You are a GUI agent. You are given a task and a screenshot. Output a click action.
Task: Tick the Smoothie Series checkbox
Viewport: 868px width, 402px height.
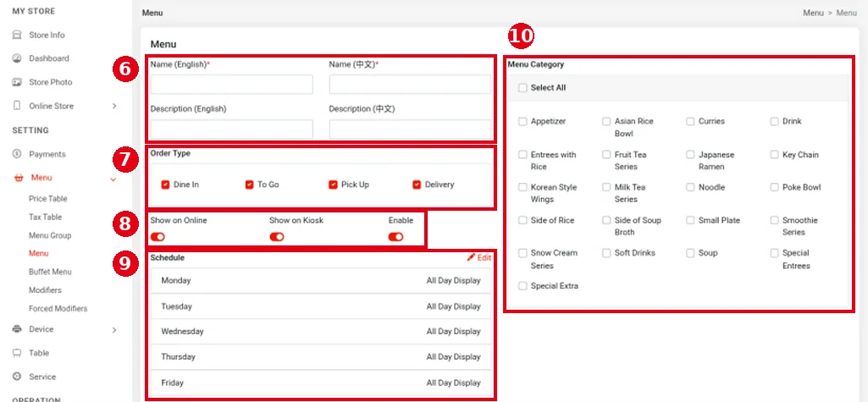(775, 221)
